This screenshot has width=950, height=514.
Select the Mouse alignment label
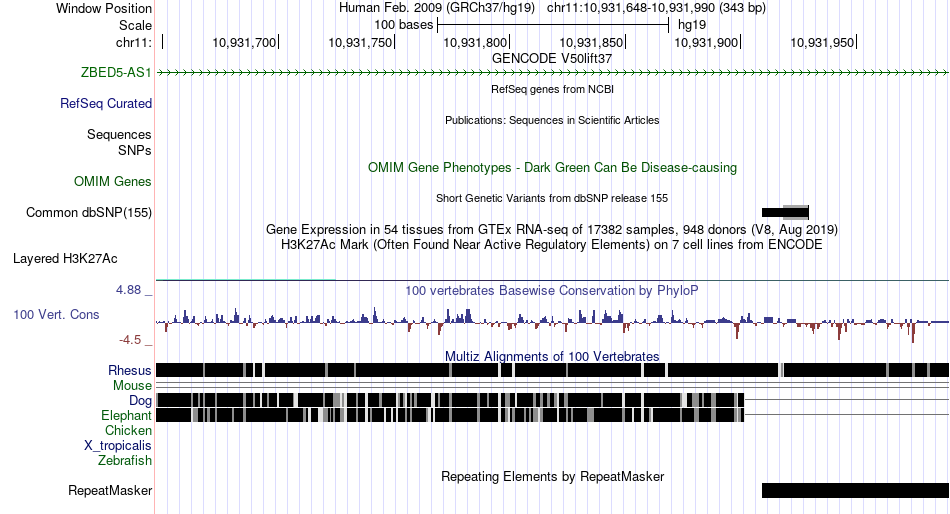(132, 386)
